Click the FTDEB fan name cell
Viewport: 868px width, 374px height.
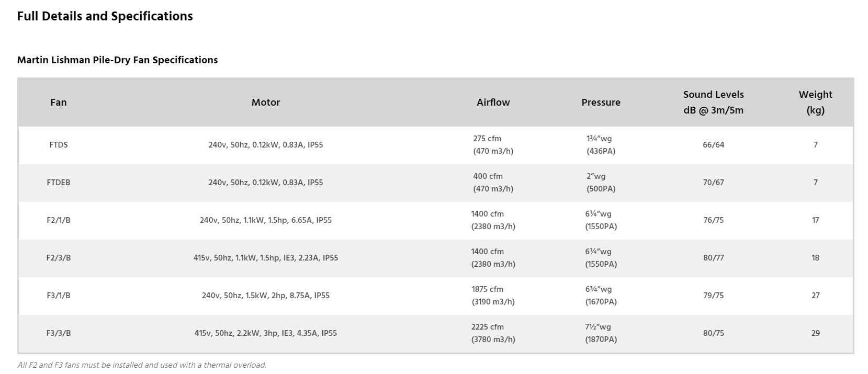pyautogui.click(x=59, y=183)
